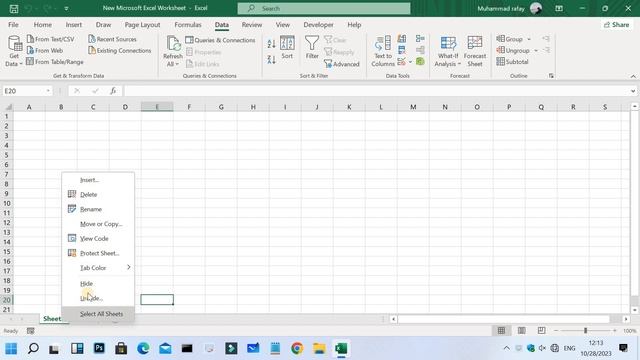Open Queries & Connections pane
The image size is (640, 360).
(x=220, y=40)
